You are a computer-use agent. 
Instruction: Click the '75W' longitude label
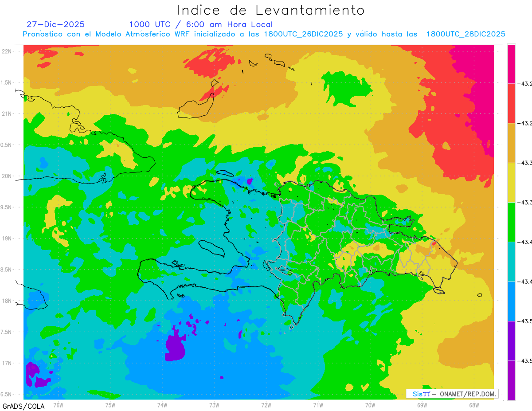tap(110, 404)
